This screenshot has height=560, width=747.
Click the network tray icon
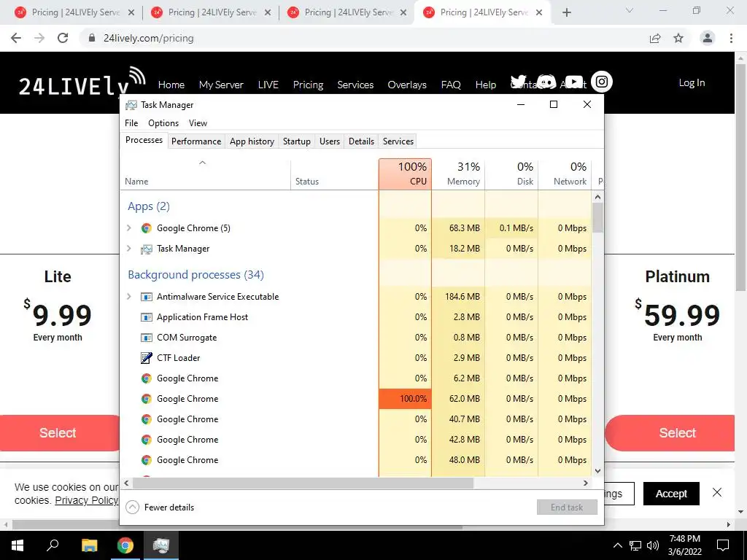pos(635,545)
